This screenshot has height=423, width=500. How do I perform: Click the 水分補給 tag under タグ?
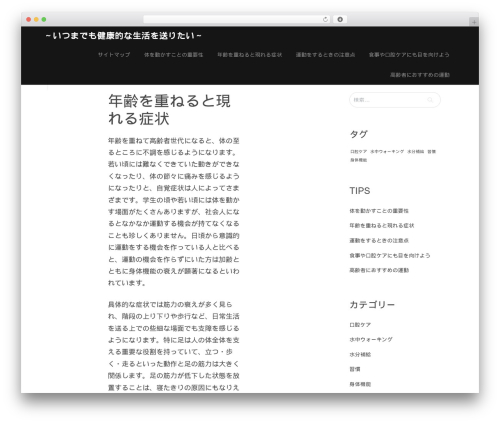415,151
